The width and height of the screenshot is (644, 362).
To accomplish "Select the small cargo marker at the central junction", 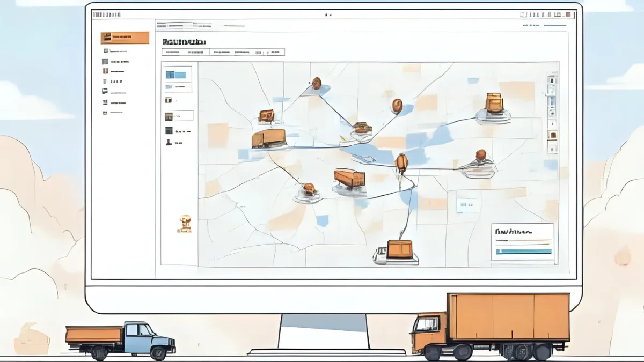I will click(362, 128).
